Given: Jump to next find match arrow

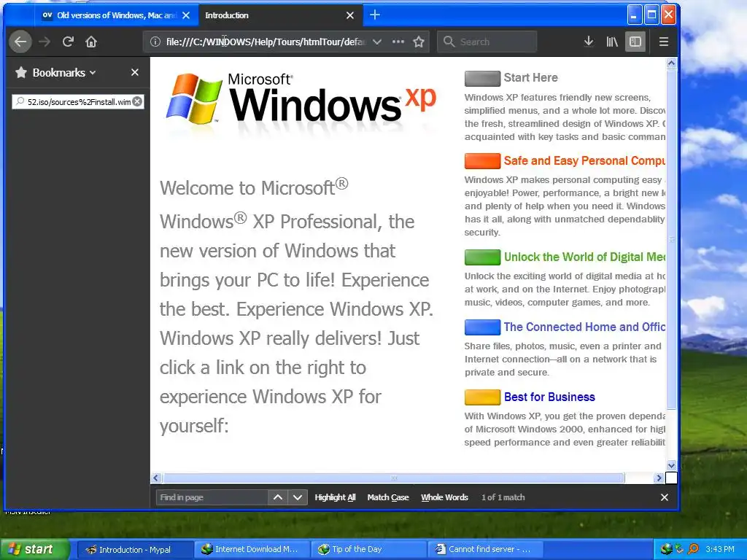Looking at the screenshot, I should [298, 497].
